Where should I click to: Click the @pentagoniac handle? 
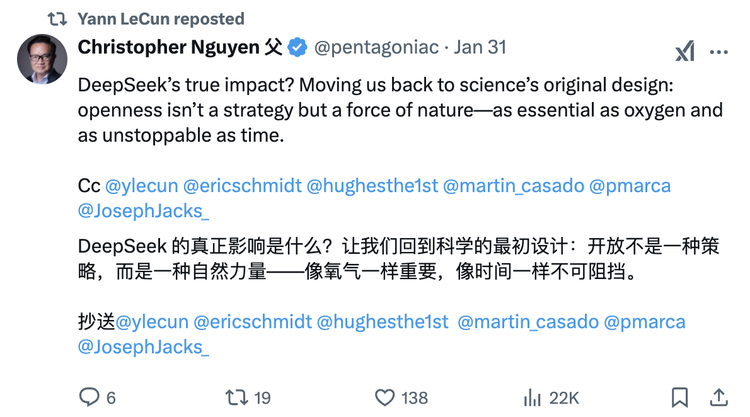click(376, 47)
